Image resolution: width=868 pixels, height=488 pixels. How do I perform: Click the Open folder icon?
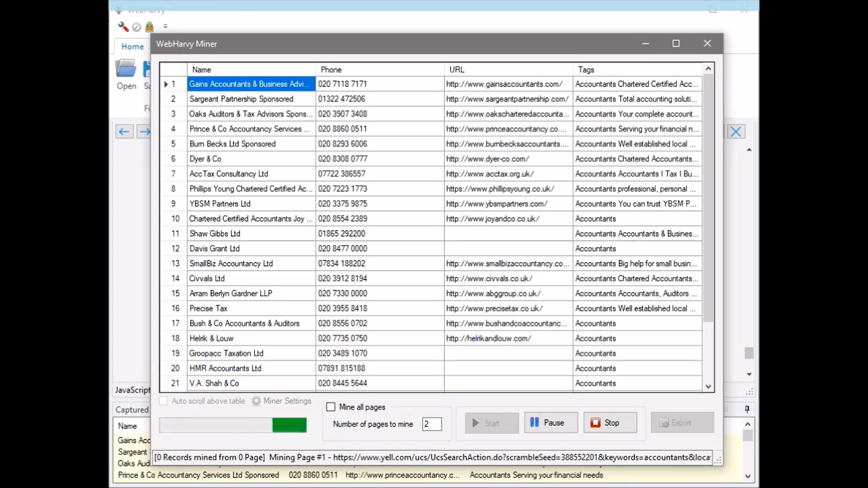point(126,69)
